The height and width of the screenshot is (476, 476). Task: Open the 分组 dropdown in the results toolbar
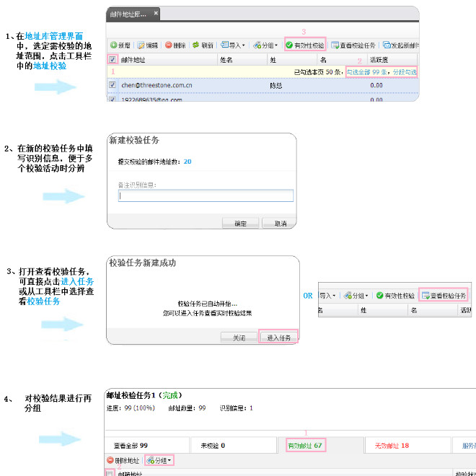[x=159, y=460]
